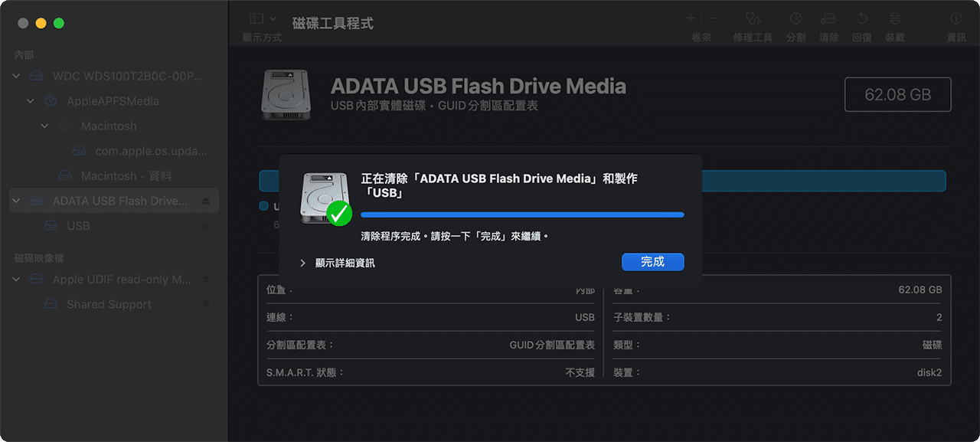Collapse the Apple UDIF read-only image entry
The image size is (980, 442).
15,279
